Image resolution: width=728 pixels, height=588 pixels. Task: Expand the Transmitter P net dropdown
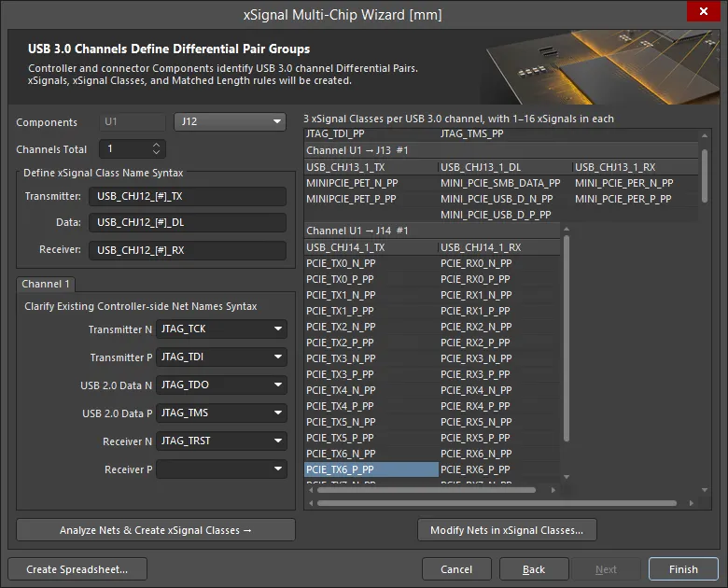click(221, 357)
